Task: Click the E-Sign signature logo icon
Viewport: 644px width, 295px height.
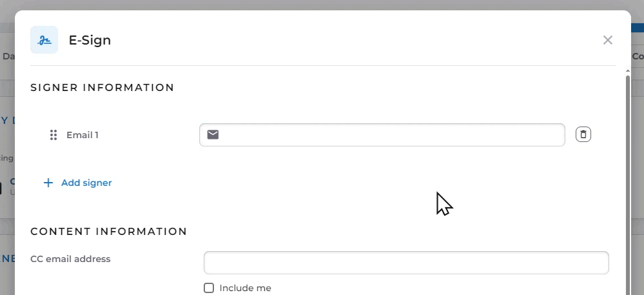Action: [44, 40]
